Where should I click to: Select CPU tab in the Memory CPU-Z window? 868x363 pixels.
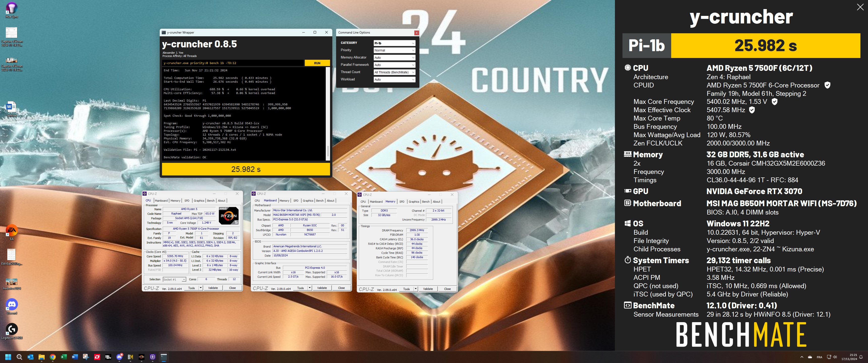pyautogui.click(x=363, y=202)
